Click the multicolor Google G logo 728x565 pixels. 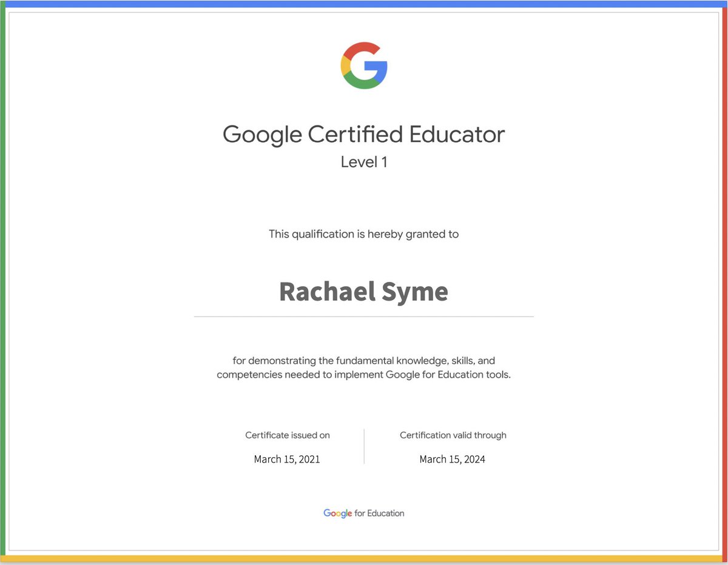364,65
